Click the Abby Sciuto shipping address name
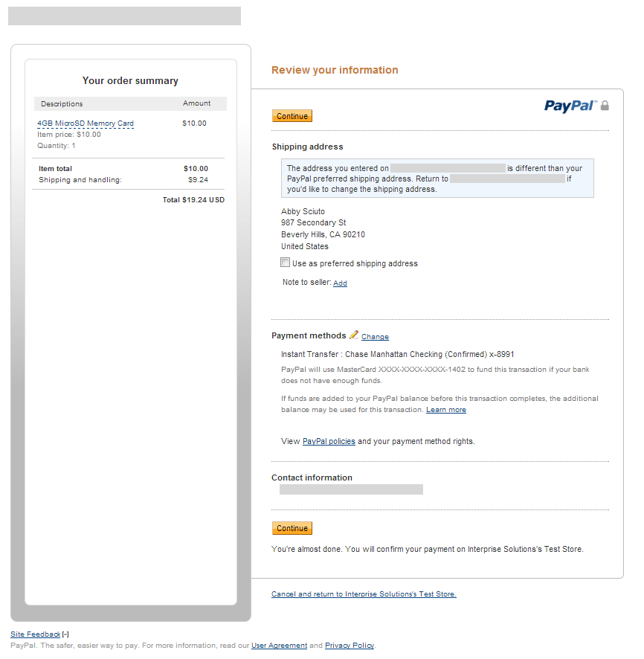Image resolution: width=644 pixels, height=659 pixels. [303, 211]
